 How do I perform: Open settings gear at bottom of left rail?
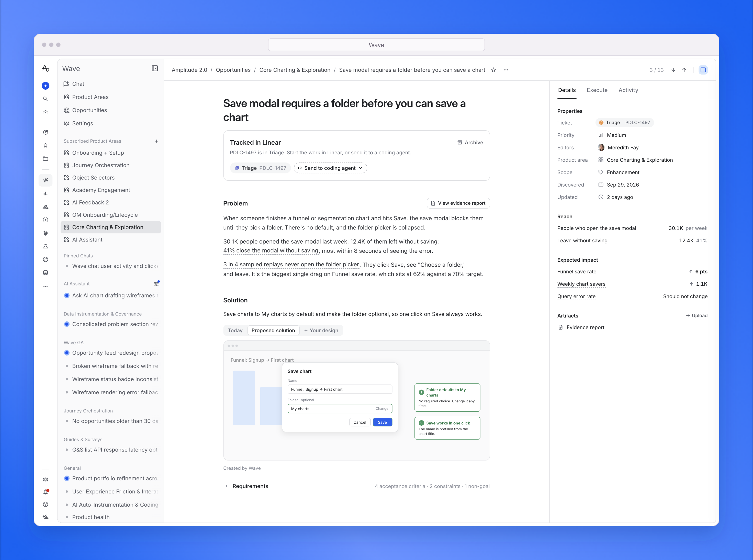click(x=45, y=479)
